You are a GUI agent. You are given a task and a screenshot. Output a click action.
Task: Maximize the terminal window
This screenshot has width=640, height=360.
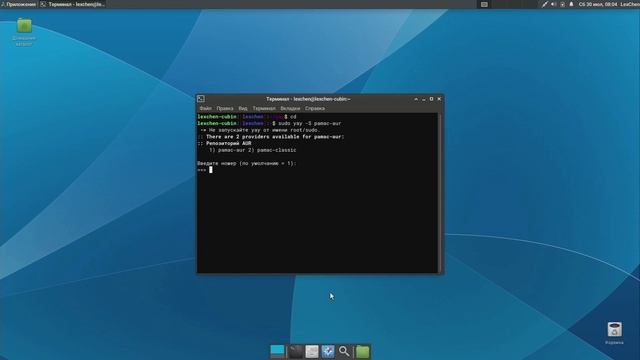431,99
